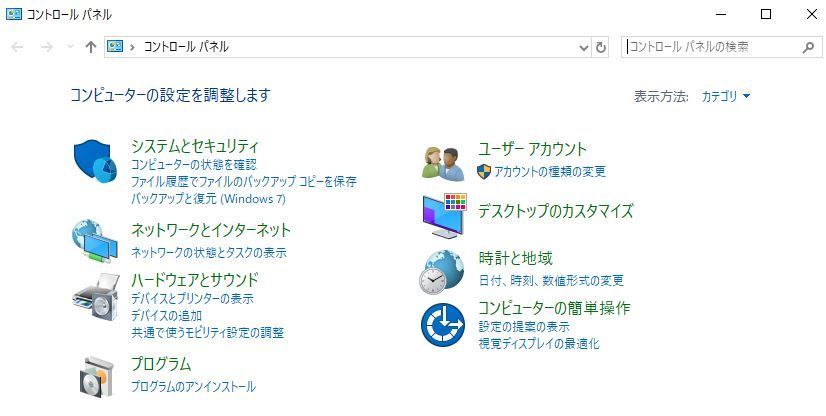Expand the カテゴリ view-by dropdown
826x416 pixels.
tap(725, 96)
